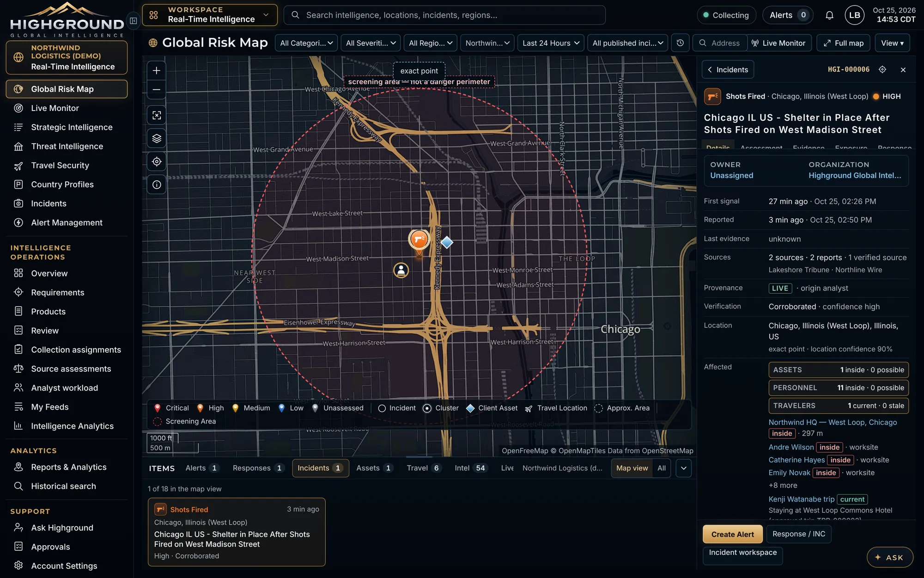
Task: Go back to Incidents list
Action: [728, 70]
